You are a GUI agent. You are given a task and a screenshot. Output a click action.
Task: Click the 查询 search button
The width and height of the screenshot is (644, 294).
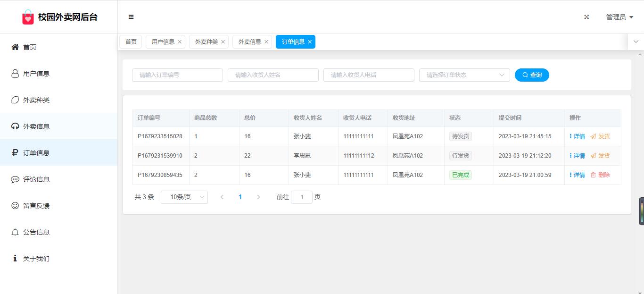click(x=532, y=75)
